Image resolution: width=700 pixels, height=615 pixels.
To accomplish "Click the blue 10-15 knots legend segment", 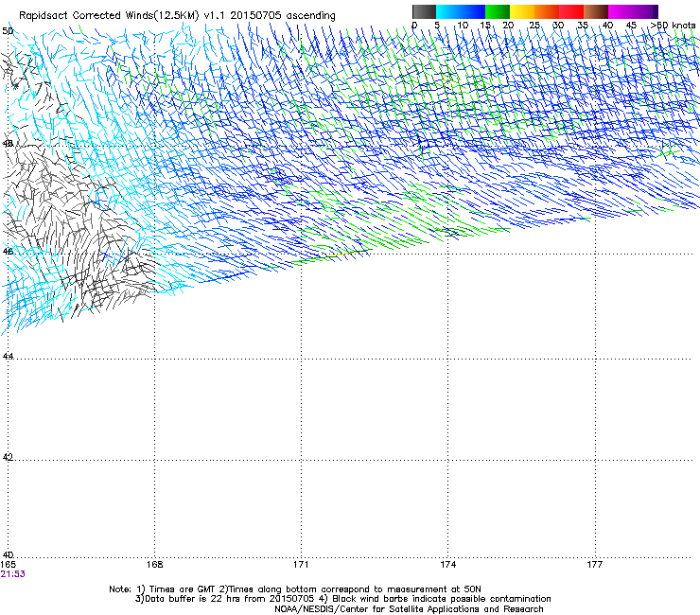I will point(473,11).
